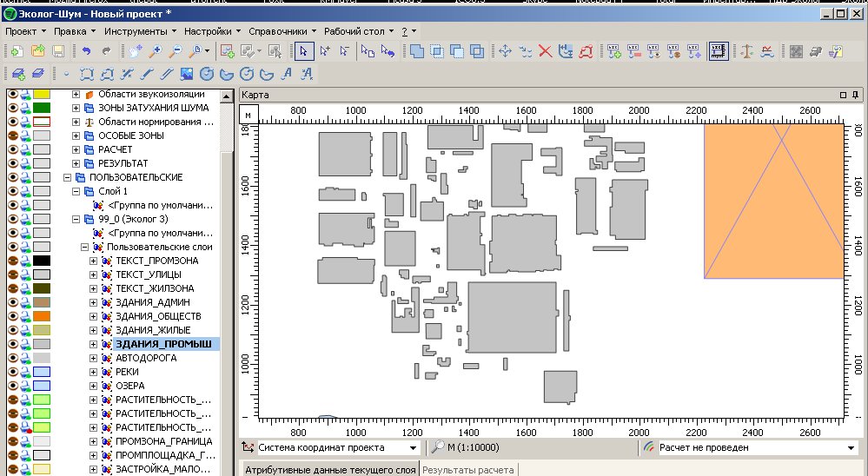The width and height of the screenshot is (868, 476).
Task: Switch to Результаты расчета tab
Action: click(x=469, y=470)
